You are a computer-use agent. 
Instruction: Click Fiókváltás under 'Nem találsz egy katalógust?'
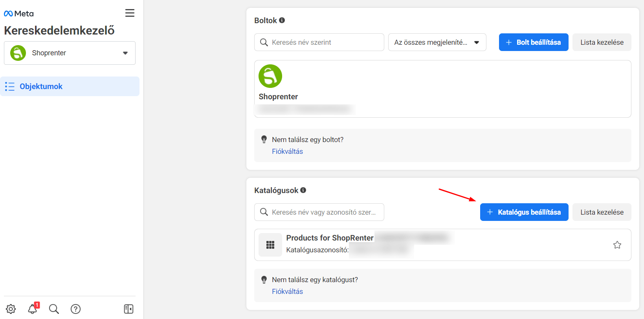(x=287, y=292)
